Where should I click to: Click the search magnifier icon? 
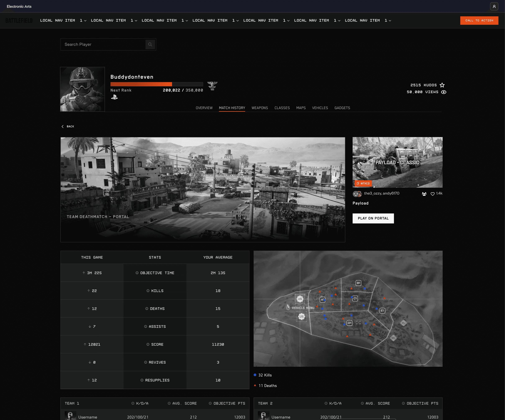point(150,45)
